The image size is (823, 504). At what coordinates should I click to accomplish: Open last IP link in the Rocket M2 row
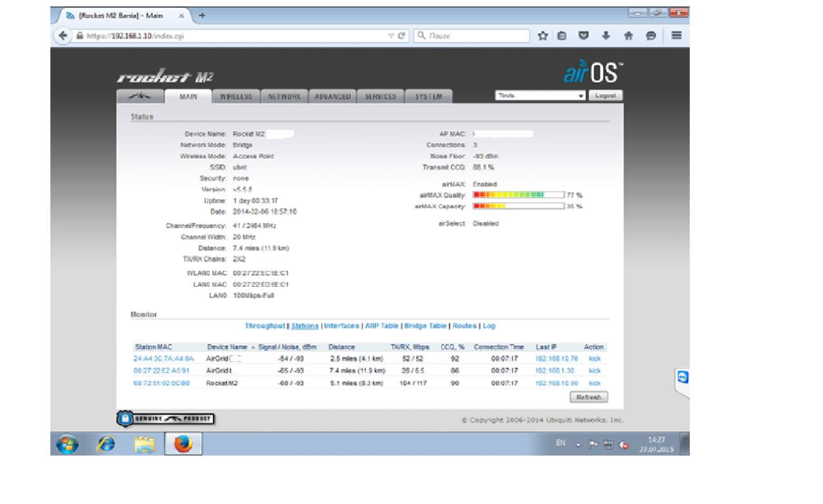pos(557,383)
